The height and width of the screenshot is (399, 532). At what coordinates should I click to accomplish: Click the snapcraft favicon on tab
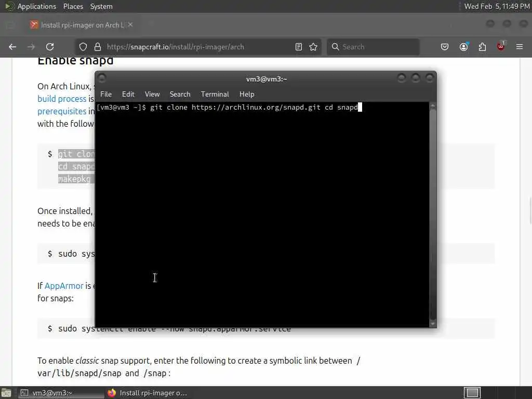tap(34, 25)
